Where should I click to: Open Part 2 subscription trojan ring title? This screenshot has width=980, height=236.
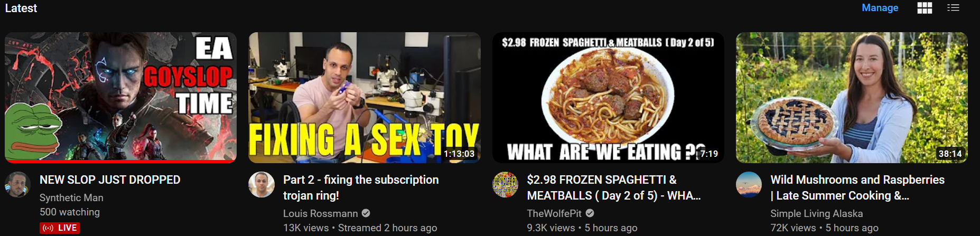[361, 187]
